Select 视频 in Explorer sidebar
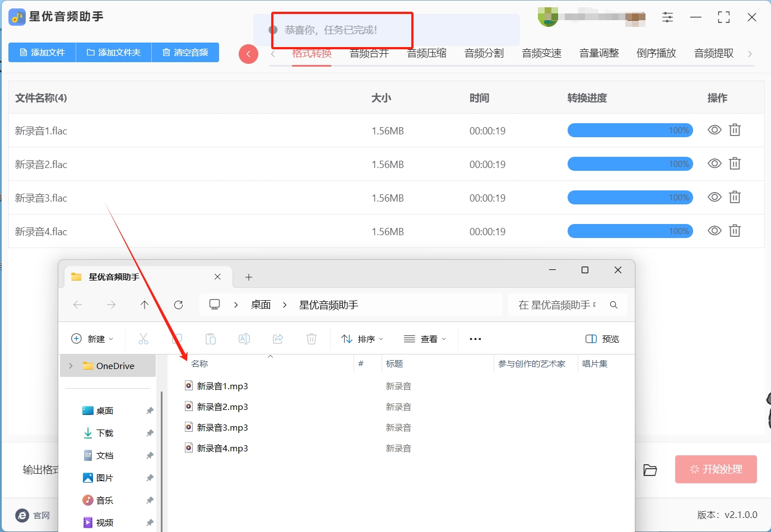Viewport: 771px width, 532px height. tap(104, 522)
